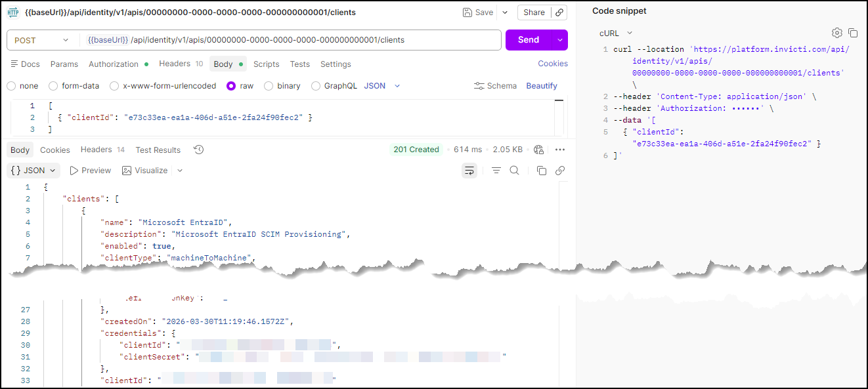Open the POST method dropdown
This screenshot has width=868, height=389.
41,40
